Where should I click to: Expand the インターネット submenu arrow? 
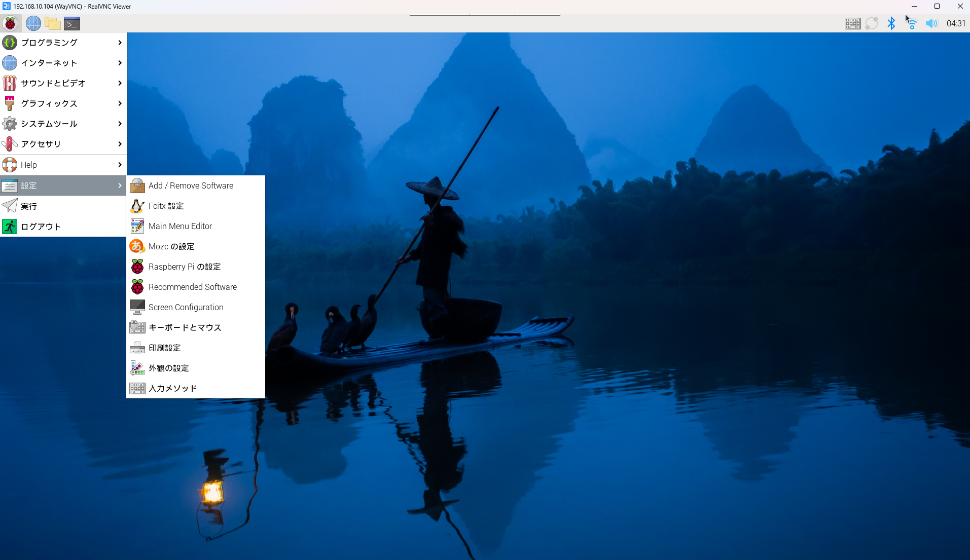point(120,63)
